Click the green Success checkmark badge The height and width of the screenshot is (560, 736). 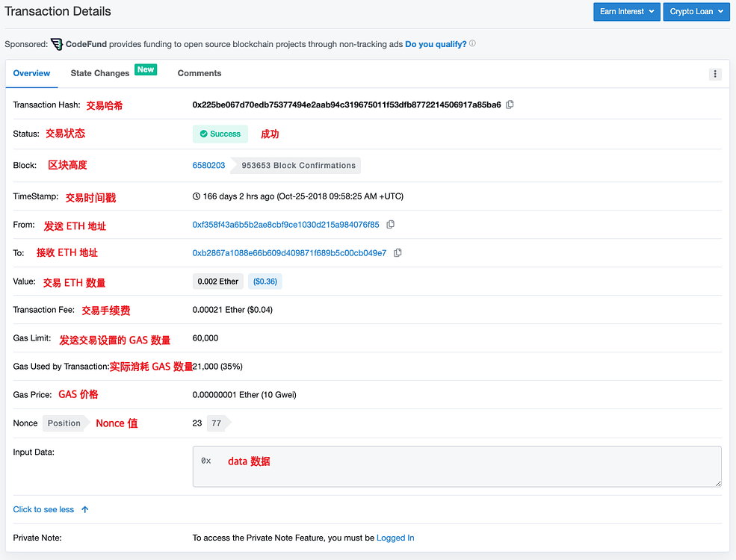tap(220, 134)
